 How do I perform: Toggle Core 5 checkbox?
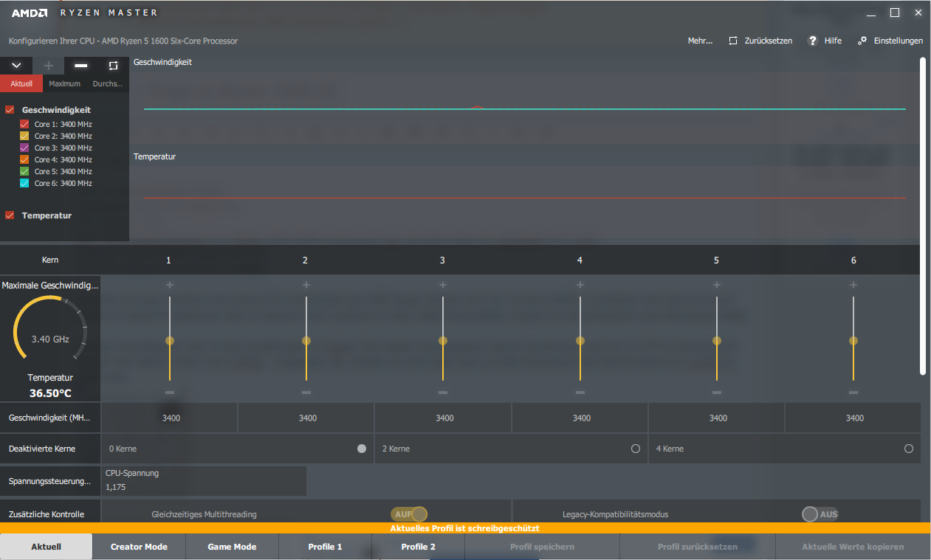24,171
